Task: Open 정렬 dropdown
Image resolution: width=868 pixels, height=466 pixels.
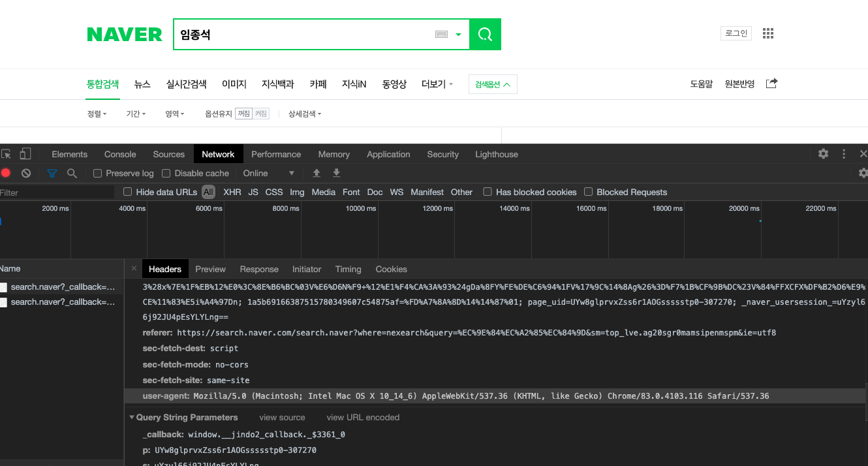Action: tap(97, 114)
